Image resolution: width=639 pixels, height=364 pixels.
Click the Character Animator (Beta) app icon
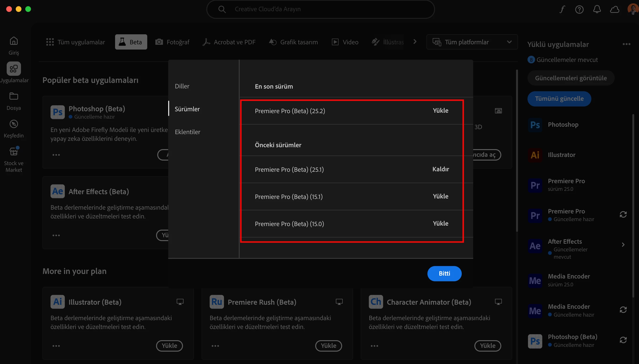[x=376, y=302]
